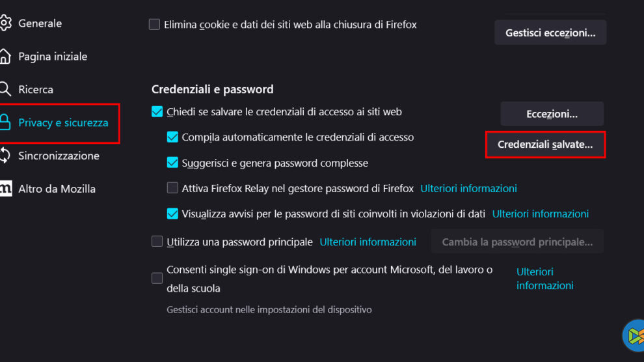Open the Generale settings section
The width and height of the screenshot is (644, 362).
tap(40, 23)
